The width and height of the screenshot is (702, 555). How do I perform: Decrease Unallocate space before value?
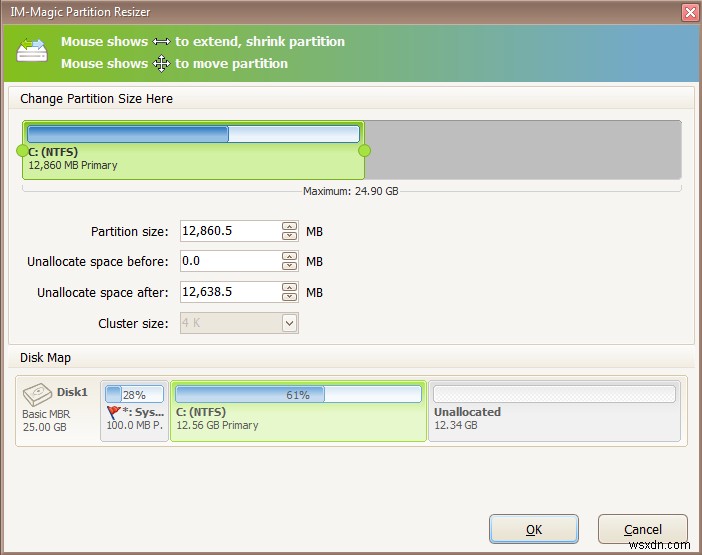pyautogui.click(x=290, y=266)
